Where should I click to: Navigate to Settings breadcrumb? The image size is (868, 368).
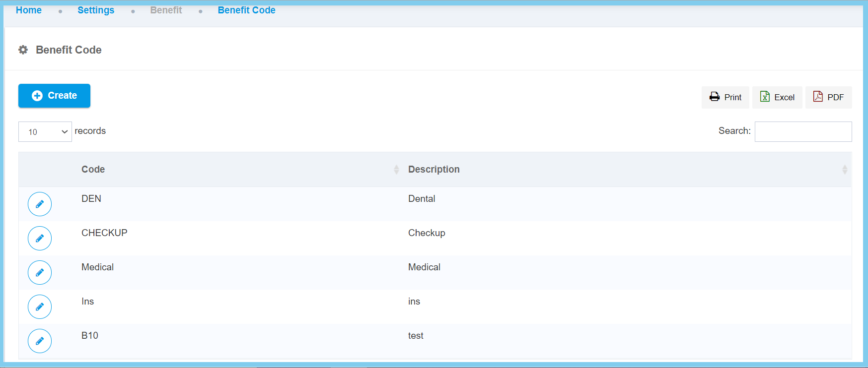click(96, 10)
